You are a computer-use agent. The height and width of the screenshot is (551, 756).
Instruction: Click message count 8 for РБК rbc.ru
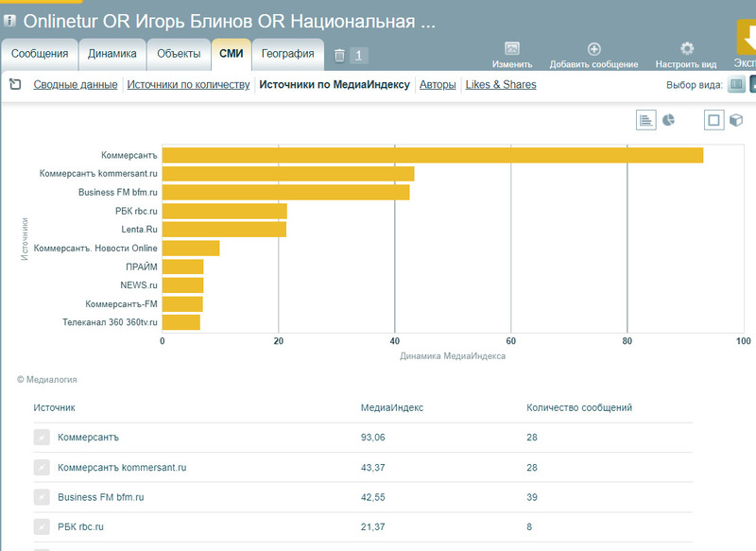click(x=529, y=526)
